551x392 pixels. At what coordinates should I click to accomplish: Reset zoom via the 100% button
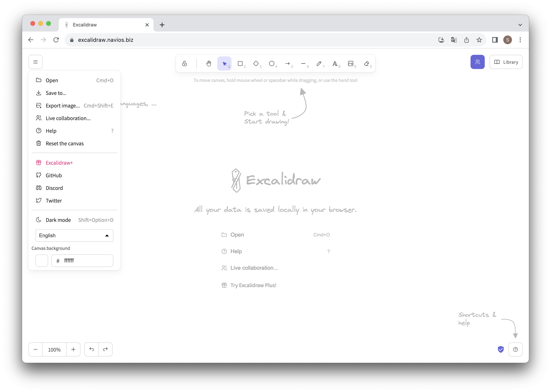point(54,349)
